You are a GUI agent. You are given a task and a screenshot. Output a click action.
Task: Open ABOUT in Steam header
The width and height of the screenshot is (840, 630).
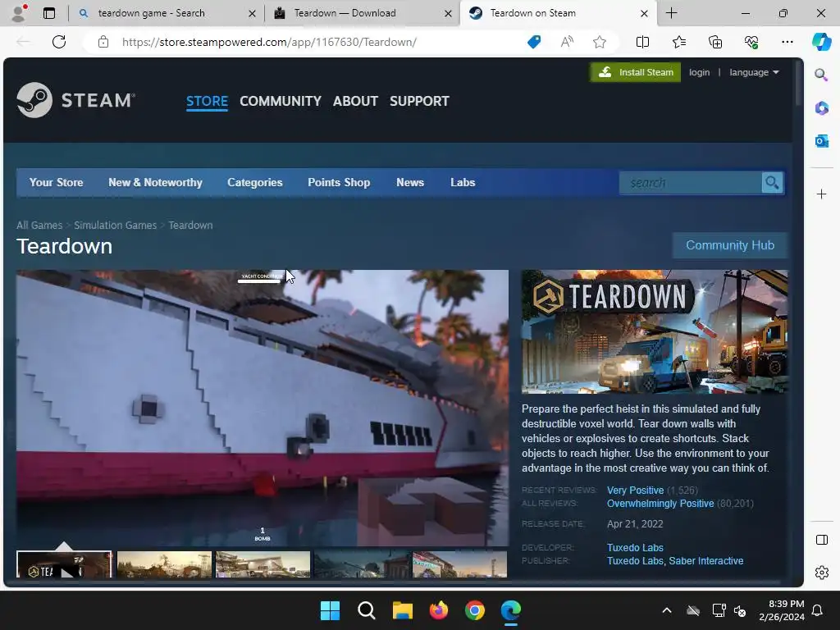tap(355, 101)
